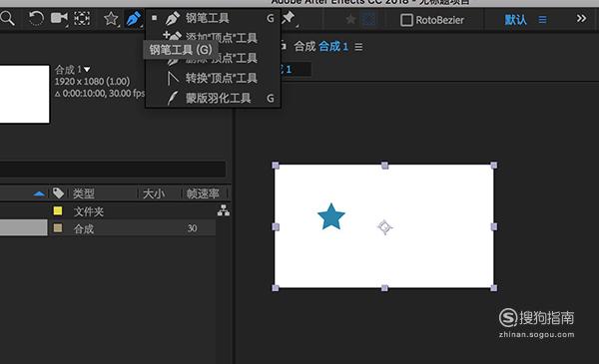The width and height of the screenshot is (599, 364).
Task: Click the yellow label swatch of 文件夹
Action: (58, 210)
